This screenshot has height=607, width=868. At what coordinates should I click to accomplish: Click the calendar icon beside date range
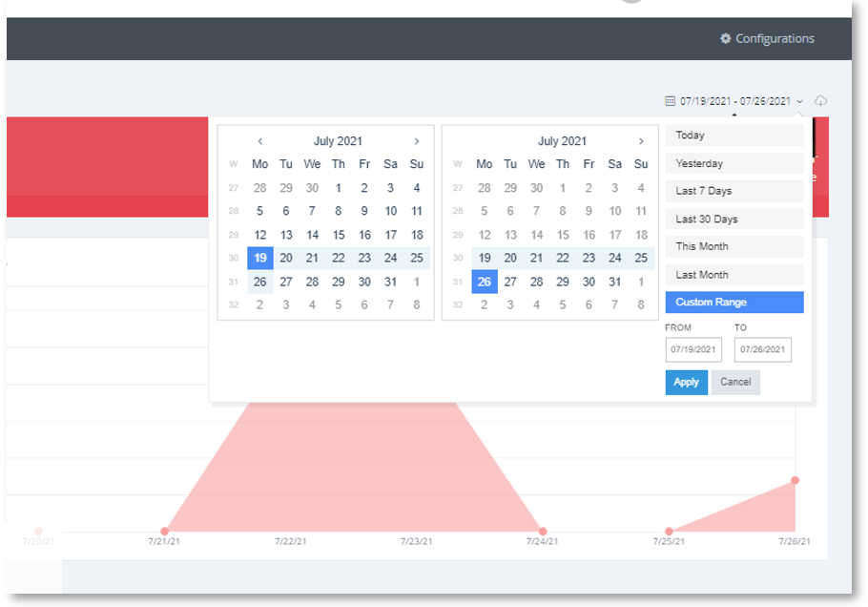click(670, 101)
